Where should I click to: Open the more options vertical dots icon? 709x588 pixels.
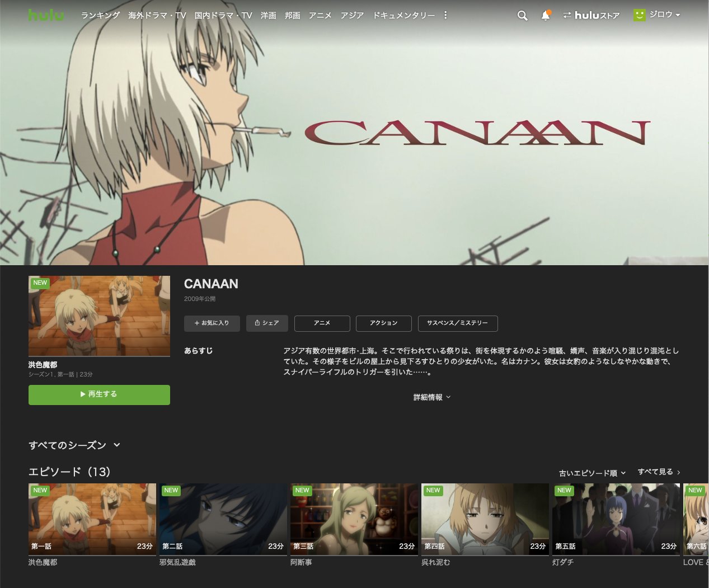pos(445,16)
